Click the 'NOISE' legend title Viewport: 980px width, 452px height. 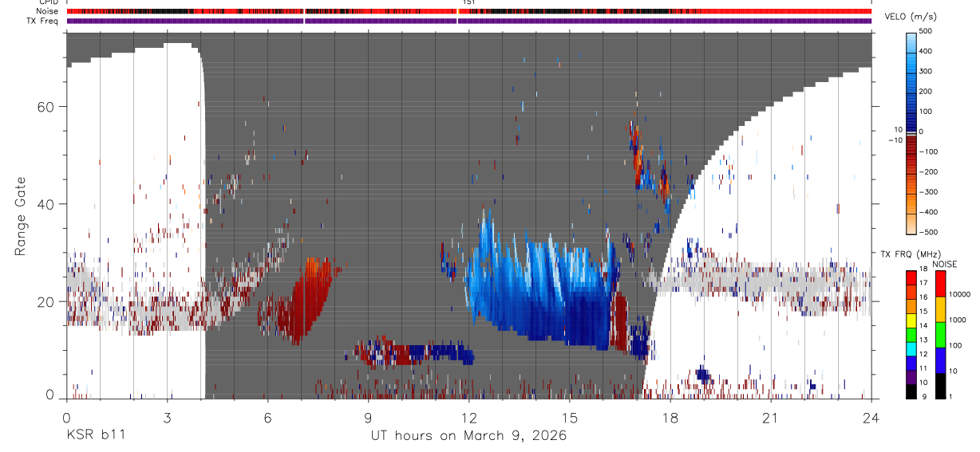click(943, 264)
